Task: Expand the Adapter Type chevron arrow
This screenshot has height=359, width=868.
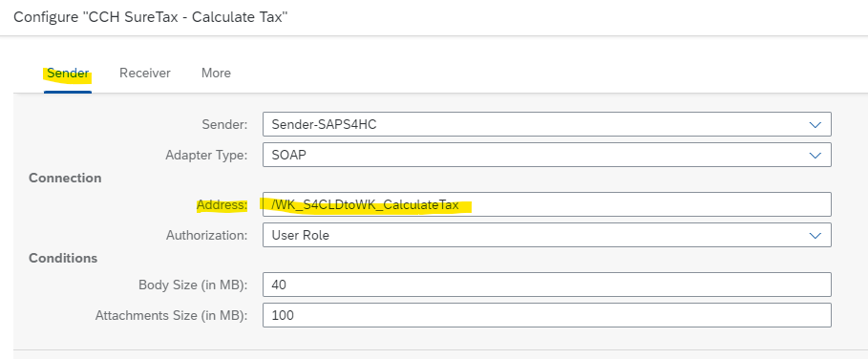Action: pos(815,155)
